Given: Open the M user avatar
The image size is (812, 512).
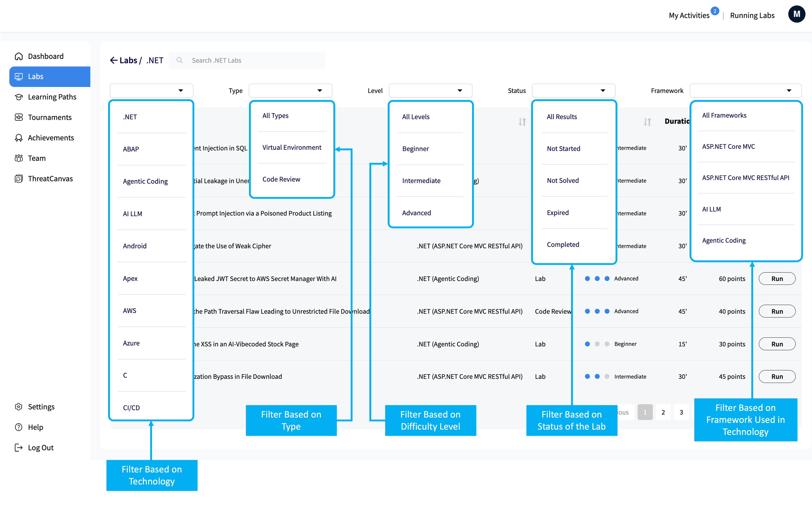Looking at the screenshot, I should click(797, 14).
